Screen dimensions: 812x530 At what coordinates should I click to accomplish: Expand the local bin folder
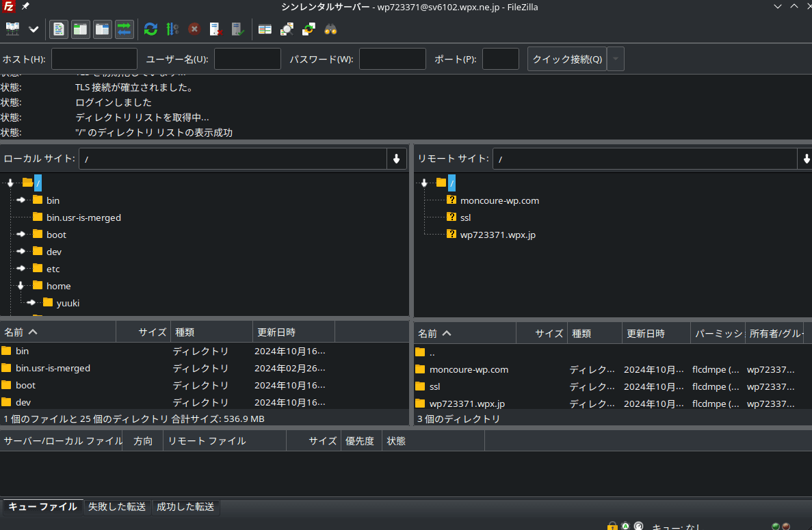(21, 200)
